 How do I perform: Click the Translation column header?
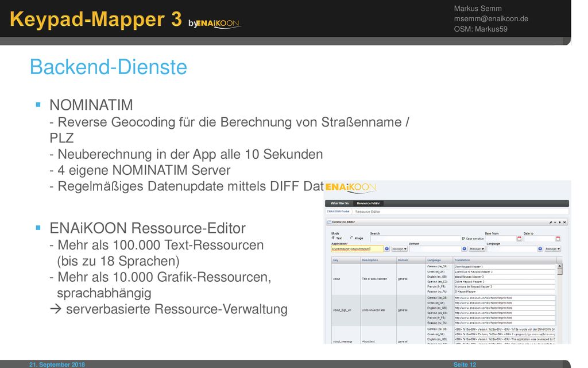505,260
